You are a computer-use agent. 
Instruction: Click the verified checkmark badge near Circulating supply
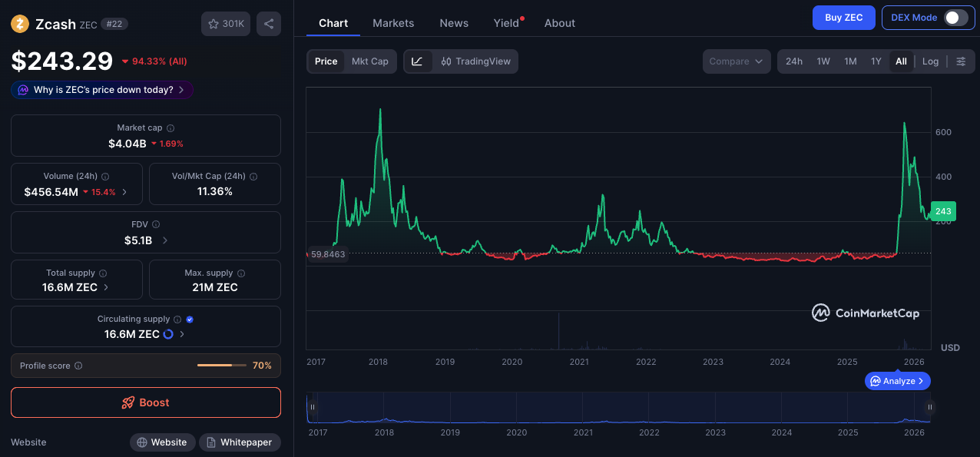190,320
